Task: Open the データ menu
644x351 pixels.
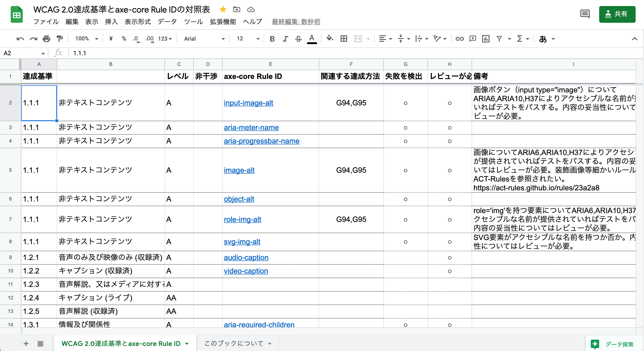Action: click(167, 22)
